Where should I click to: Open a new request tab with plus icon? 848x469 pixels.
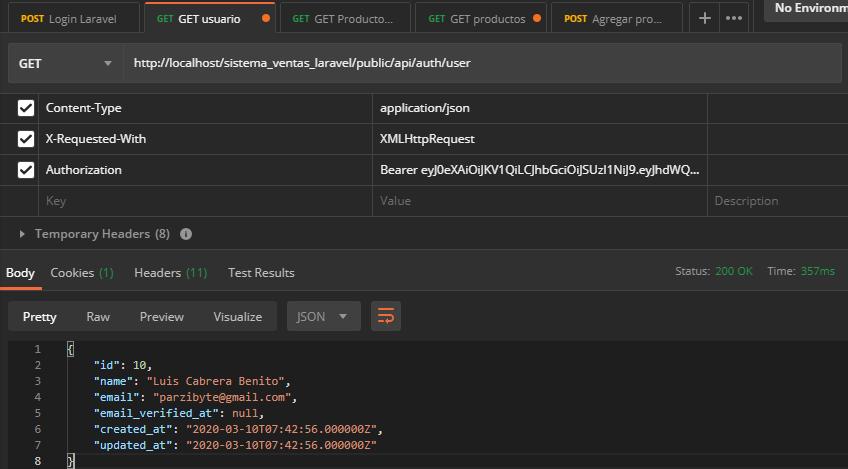[704, 18]
